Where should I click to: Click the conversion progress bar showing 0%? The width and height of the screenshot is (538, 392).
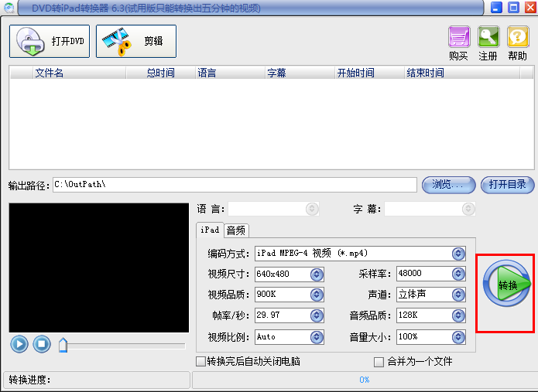(364, 380)
